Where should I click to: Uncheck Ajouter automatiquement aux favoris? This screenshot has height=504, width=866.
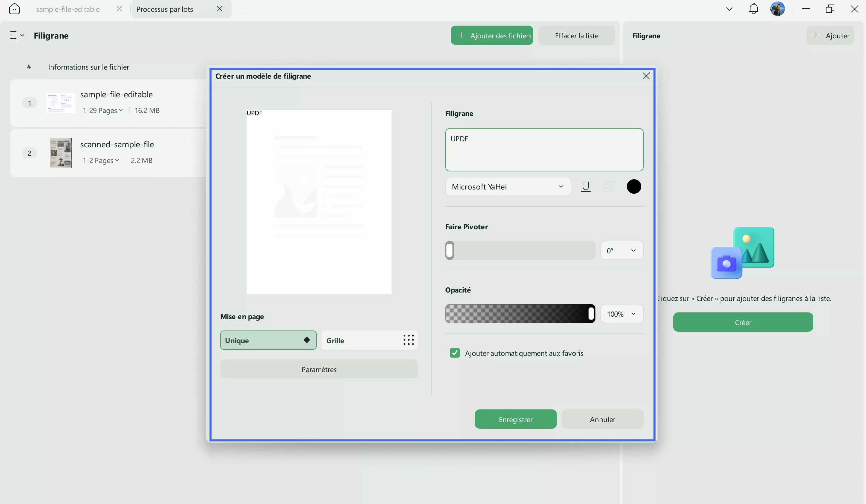coord(455,353)
